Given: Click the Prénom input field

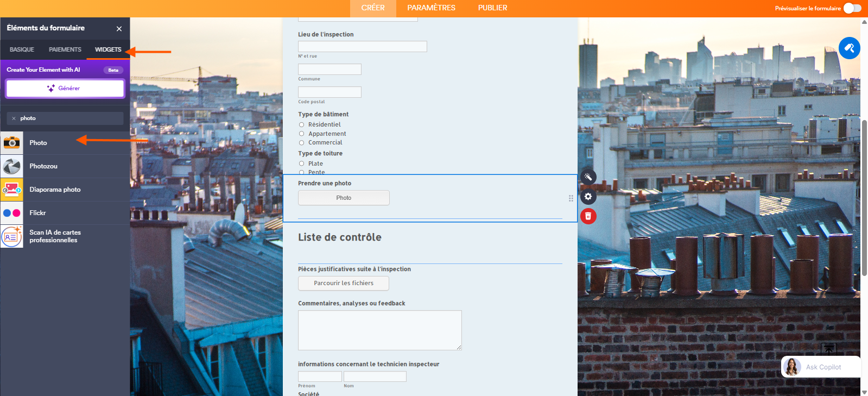Looking at the screenshot, I should pos(320,376).
